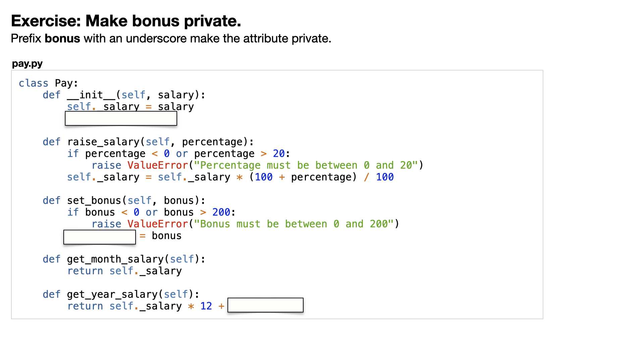644x362 pixels.
Task: Click the set_bonus method name
Action: (x=94, y=200)
